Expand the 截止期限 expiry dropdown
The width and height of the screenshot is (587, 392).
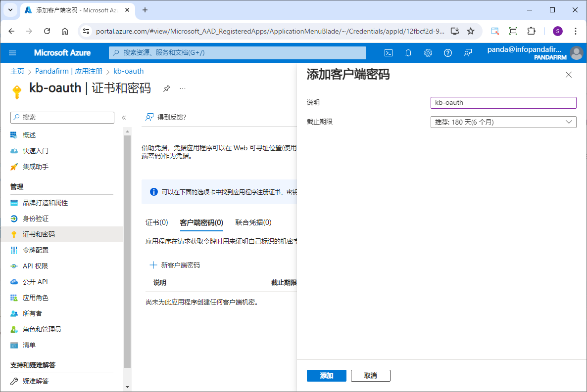click(x=503, y=122)
